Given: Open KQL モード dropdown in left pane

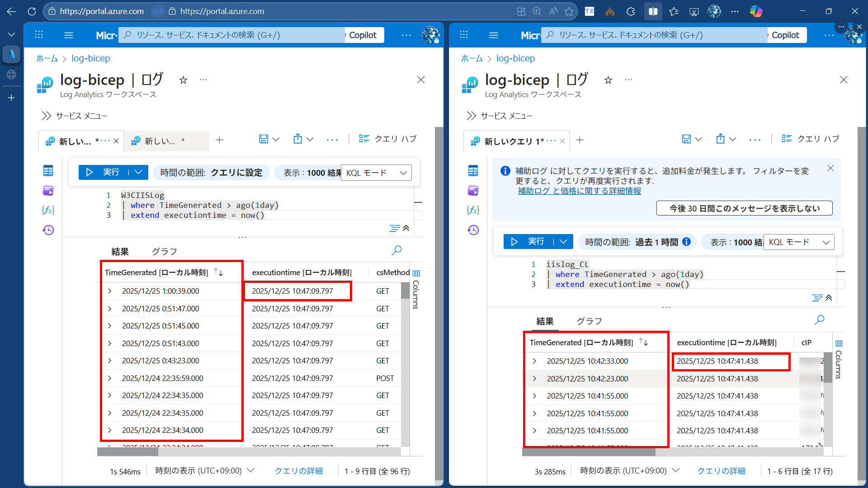Looking at the screenshot, I should 376,173.
